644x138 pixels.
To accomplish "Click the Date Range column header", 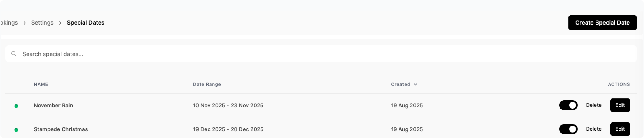I will tap(207, 84).
